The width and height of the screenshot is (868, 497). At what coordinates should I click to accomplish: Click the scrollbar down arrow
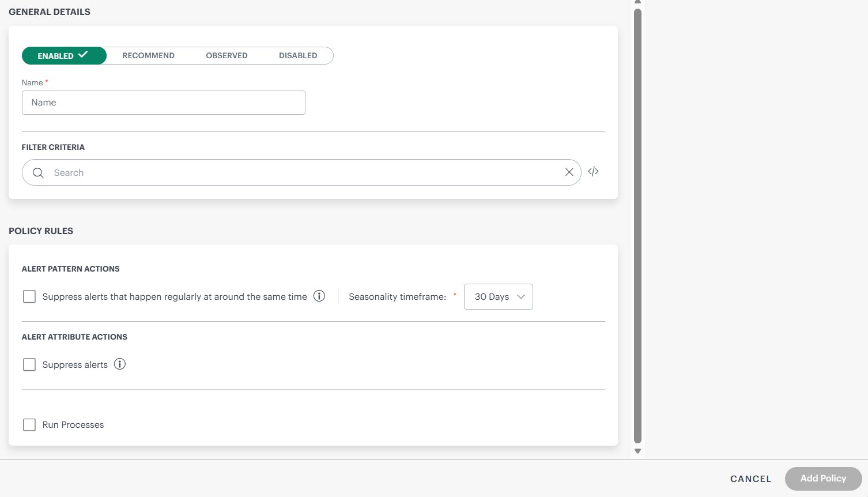pos(637,451)
